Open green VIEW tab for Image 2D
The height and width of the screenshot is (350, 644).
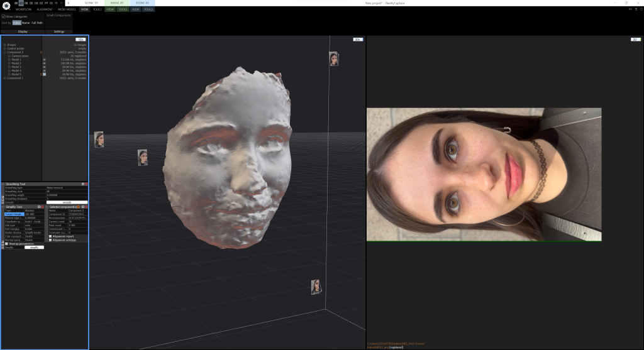point(110,9)
